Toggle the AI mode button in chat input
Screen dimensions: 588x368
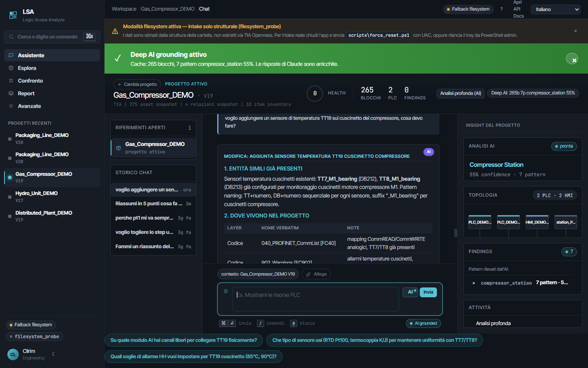(410, 292)
